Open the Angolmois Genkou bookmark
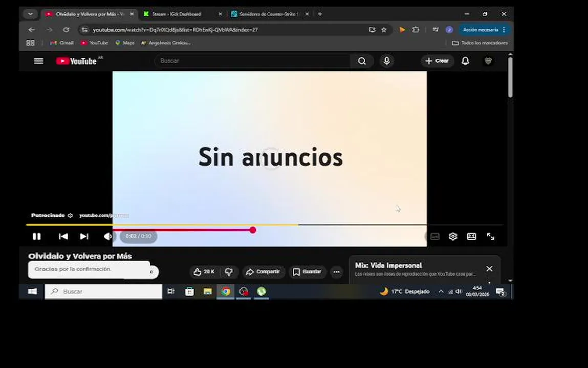Viewport: 588px width, 368px height. click(x=166, y=43)
